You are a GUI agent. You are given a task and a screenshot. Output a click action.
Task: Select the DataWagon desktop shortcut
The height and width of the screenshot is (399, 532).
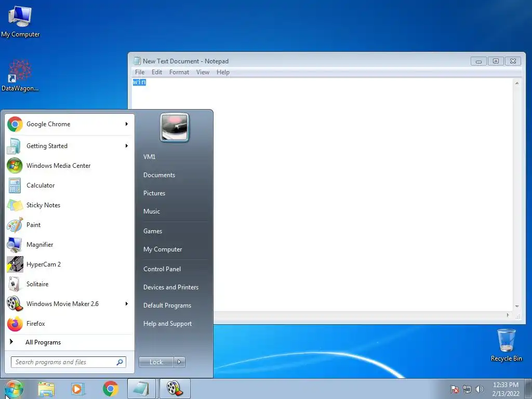pyautogui.click(x=20, y=75)
